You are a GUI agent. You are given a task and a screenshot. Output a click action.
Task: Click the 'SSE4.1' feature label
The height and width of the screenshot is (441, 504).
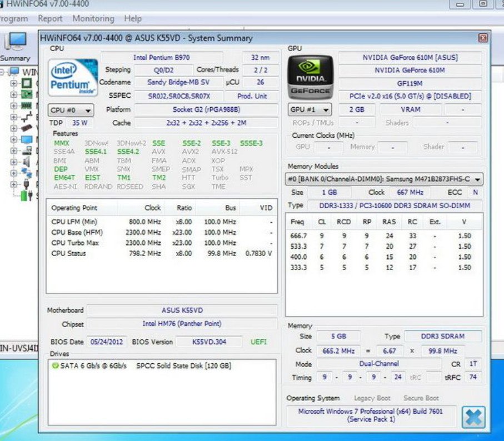(96, 152)
